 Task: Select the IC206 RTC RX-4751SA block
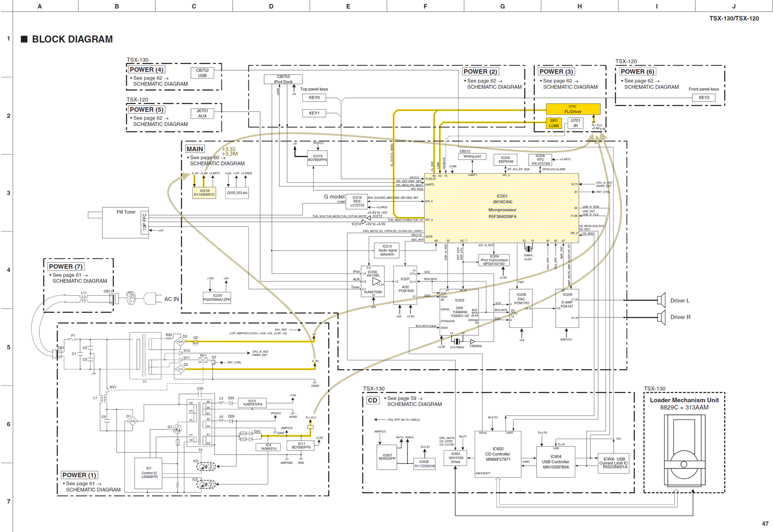[540, 160]
